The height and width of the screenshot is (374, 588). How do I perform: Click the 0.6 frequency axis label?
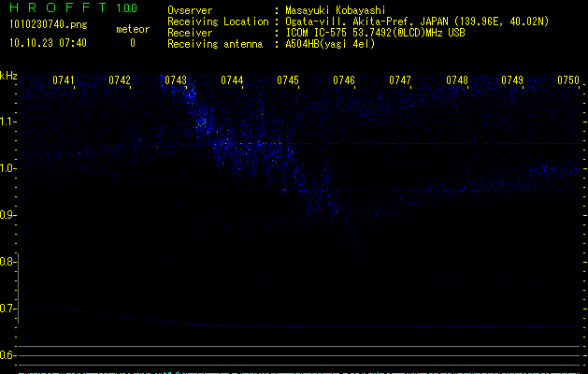7,355
